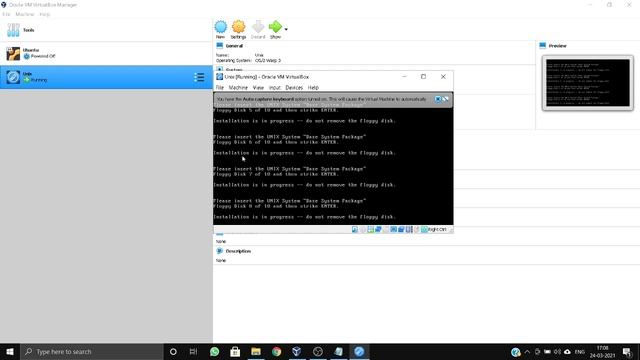
Task: Open the Action Center notifications icon
Action: (x=627, y=351)
